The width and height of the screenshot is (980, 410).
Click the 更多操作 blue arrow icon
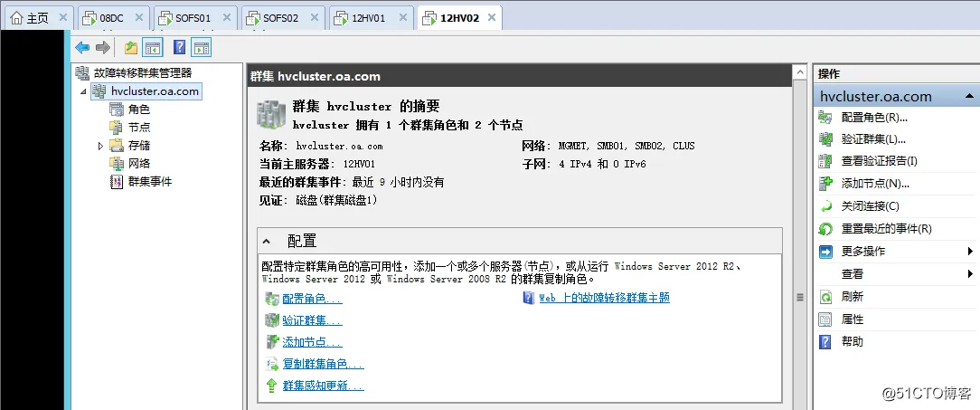pyautogui.click(x=825, y=252)
